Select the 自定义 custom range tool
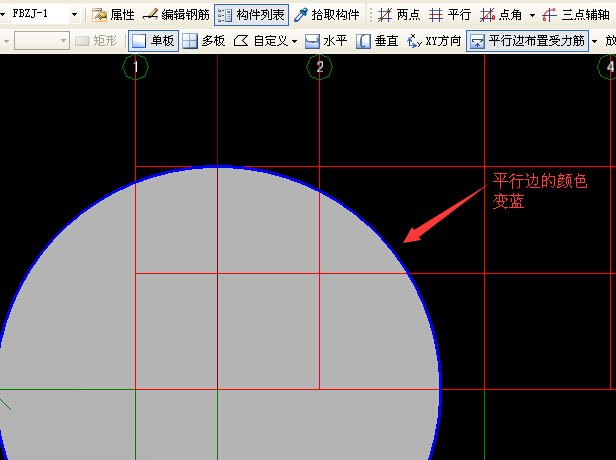The image size is (616, 460). (261, 40)
